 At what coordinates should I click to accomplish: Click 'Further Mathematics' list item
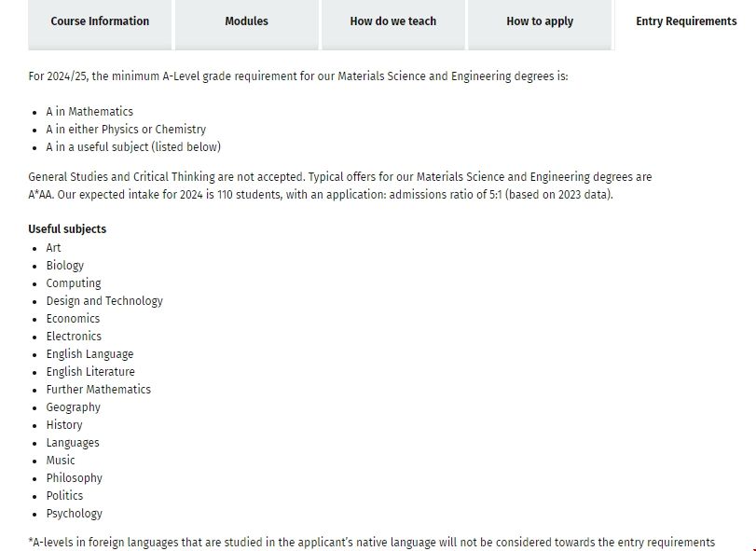coord(98,390)
